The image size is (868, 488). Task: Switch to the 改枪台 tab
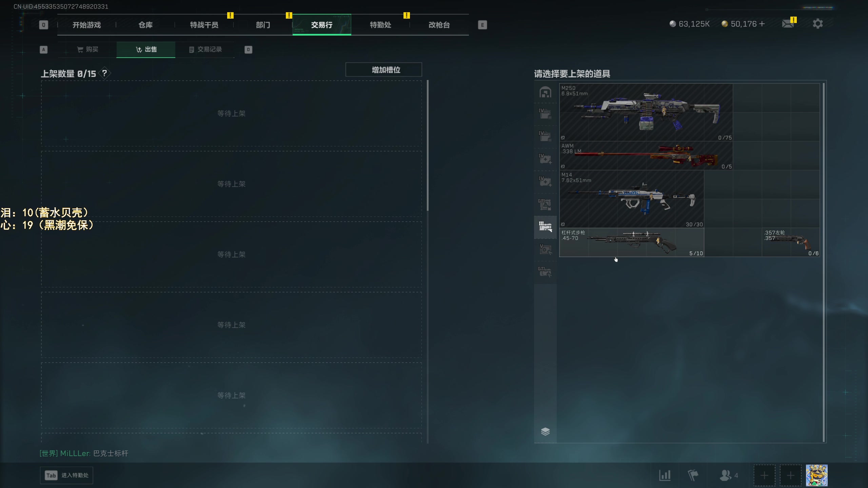point(439,25)
